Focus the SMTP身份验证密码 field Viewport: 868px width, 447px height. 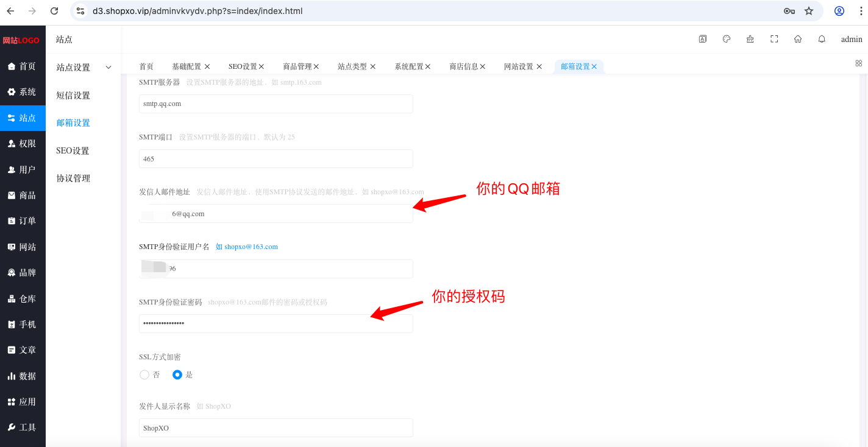[x=276, y=323]
